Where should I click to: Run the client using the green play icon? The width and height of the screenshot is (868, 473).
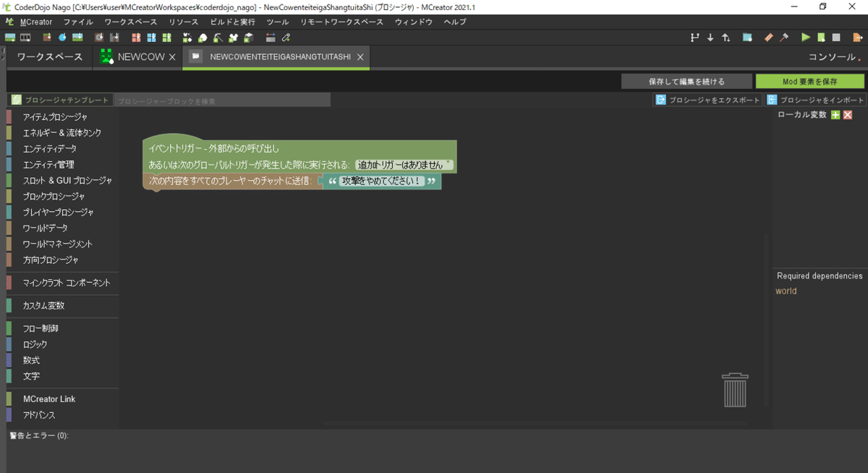click(x=805, y=37)
